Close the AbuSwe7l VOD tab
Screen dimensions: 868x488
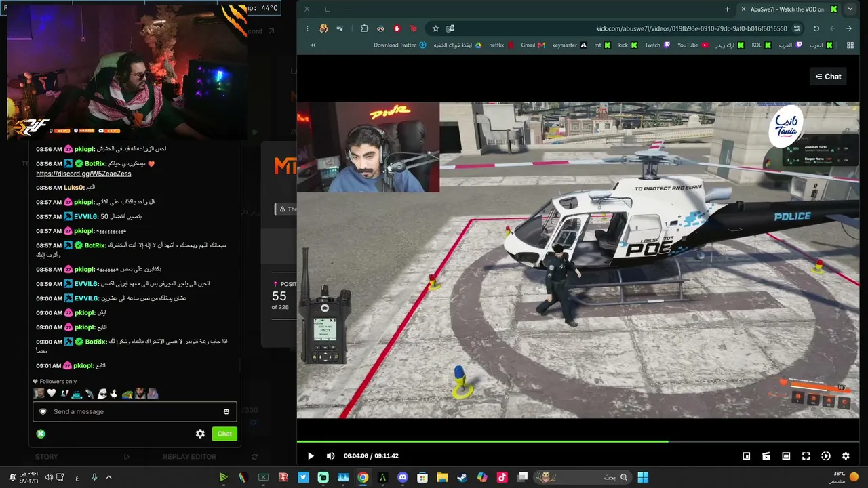pyautogui.click(x=743, y=9)
